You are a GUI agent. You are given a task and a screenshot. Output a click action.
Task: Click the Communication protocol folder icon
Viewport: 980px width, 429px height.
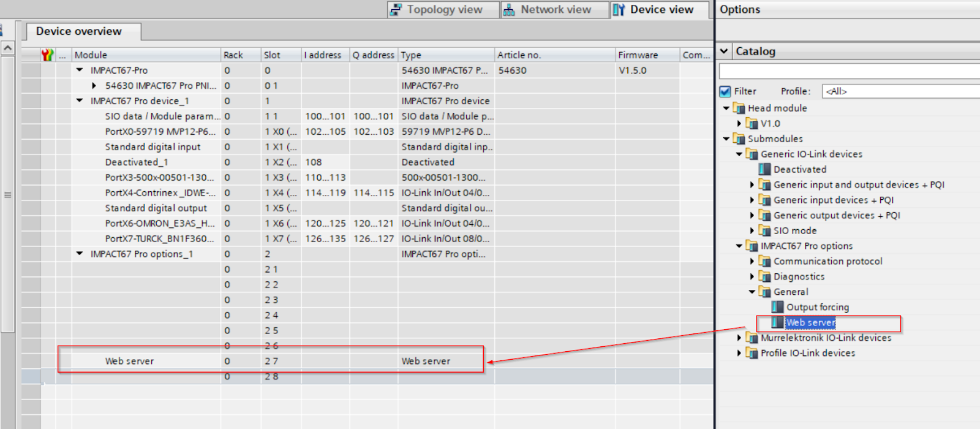(x=764, y=262)
